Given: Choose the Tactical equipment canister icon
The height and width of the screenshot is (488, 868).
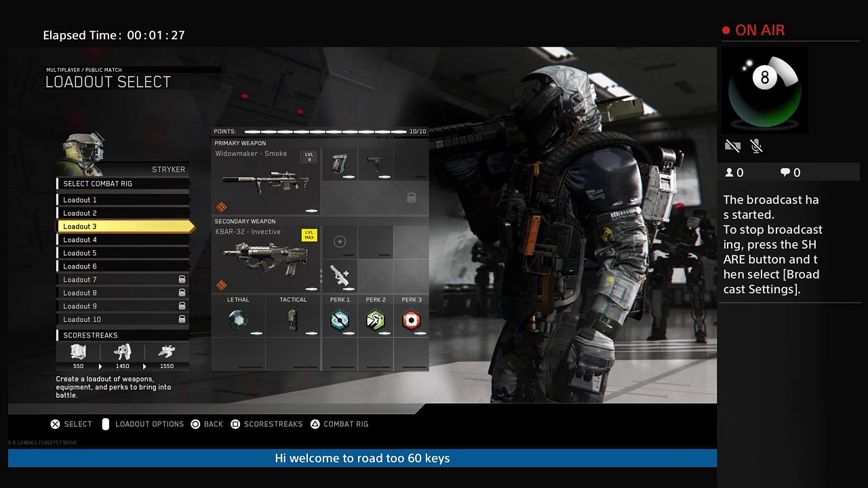Looking at the screenshot, I should click(293, 319).
